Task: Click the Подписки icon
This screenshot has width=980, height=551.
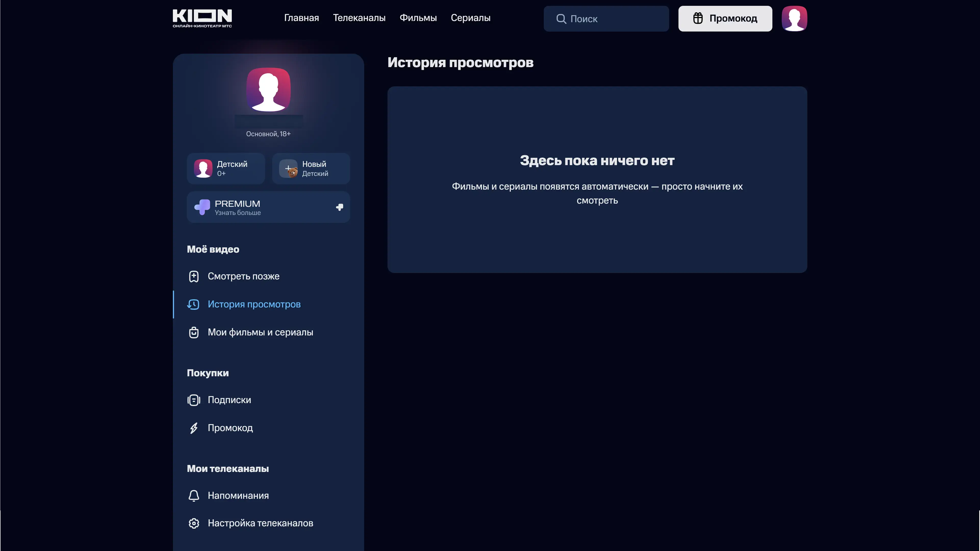Action: tap(194, 400)
